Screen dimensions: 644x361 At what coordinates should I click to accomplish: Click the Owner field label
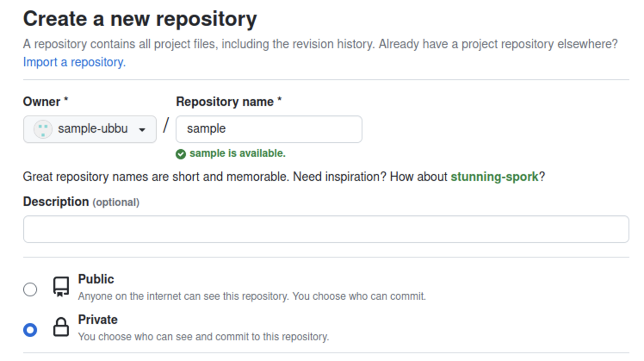(42, 102)
